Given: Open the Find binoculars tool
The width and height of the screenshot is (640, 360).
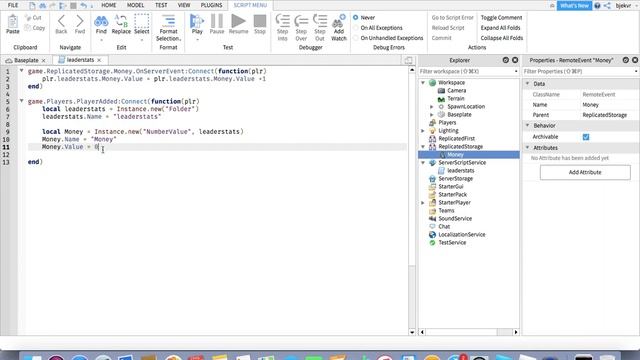Looking at the screenshot, I should [101, 24].
